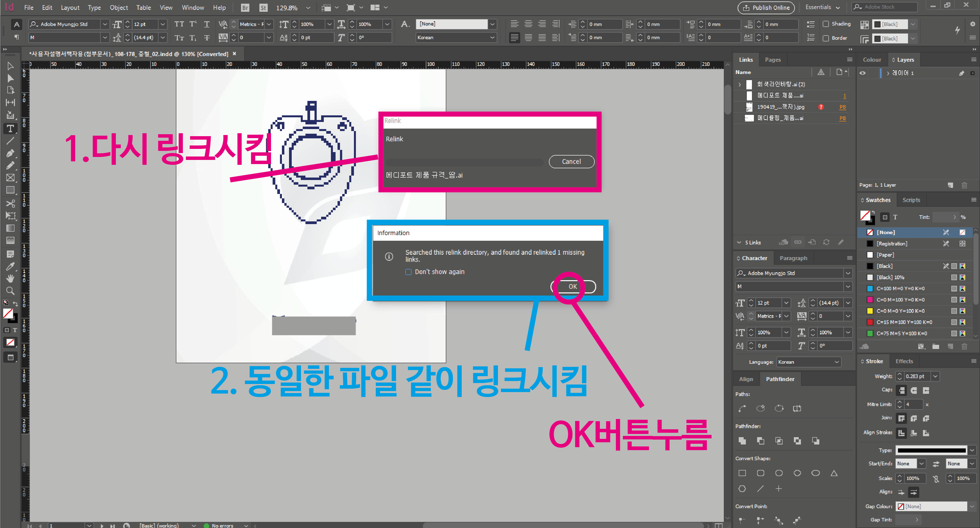Screen dimensions: 980x528
Task: Click the Publish Online button
Action: point(766,8)
